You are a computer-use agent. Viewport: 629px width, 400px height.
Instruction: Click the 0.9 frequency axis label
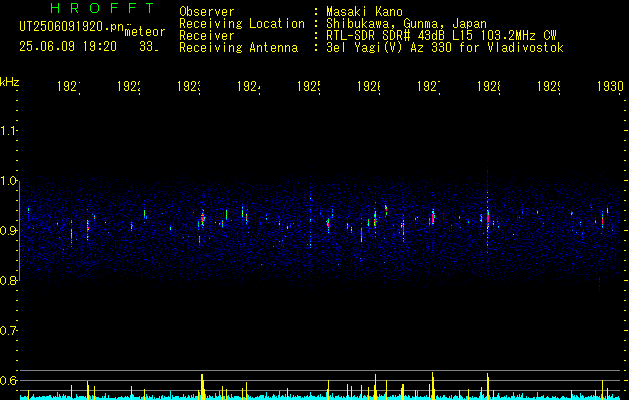point(8,230)
